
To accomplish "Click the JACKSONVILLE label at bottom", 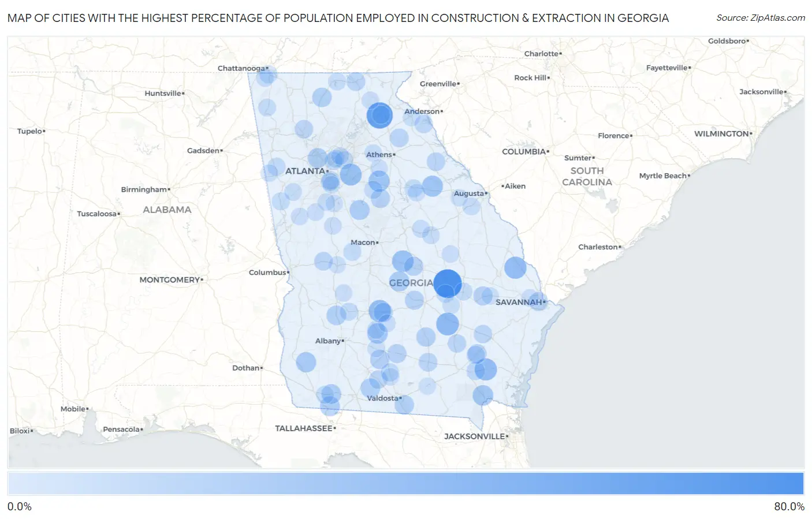I will pyautogui.click(x=474, y=436).
